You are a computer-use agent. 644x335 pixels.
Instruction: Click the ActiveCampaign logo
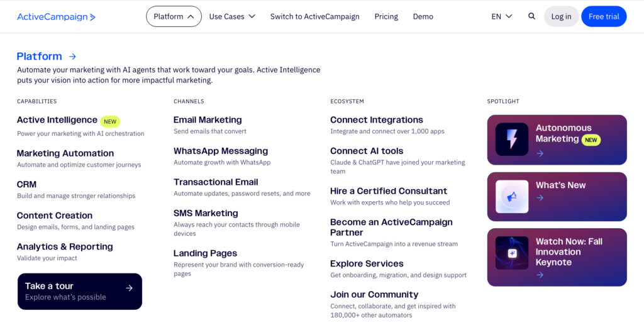pos(56,17)
